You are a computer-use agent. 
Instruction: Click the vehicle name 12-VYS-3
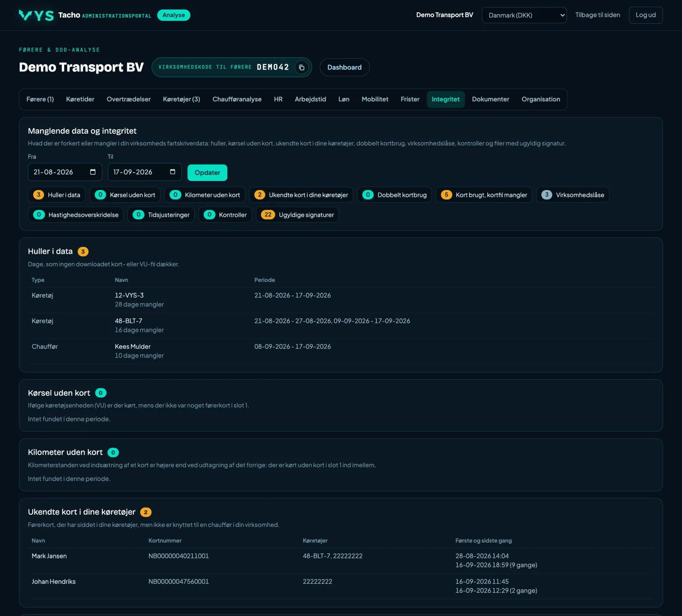point(129,295)
